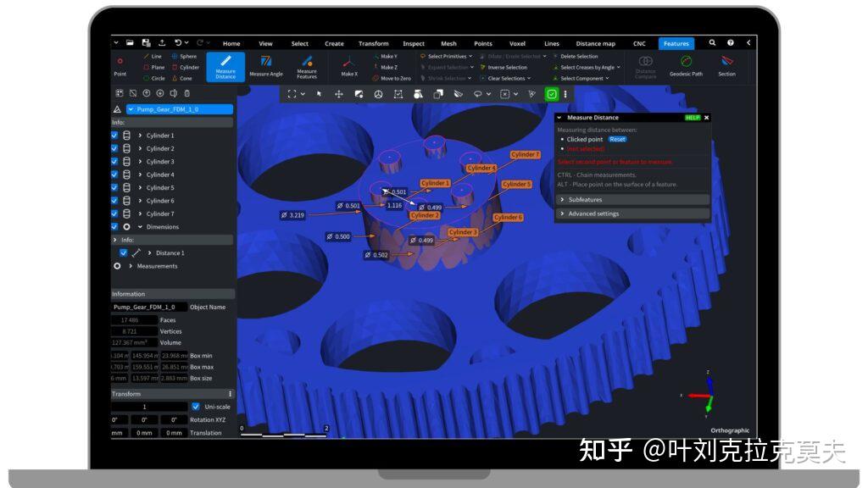Uncheck the Uni-scale checkbox

196,407
